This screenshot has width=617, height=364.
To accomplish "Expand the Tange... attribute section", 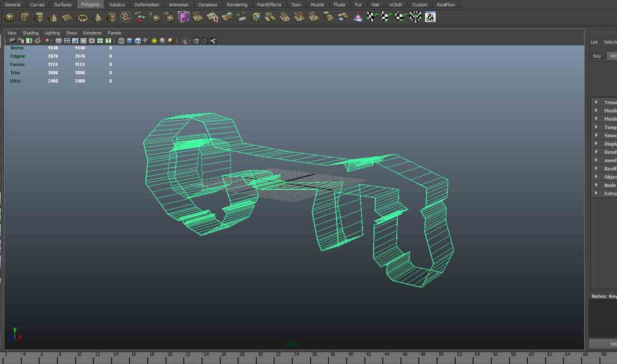I will 604,127.
